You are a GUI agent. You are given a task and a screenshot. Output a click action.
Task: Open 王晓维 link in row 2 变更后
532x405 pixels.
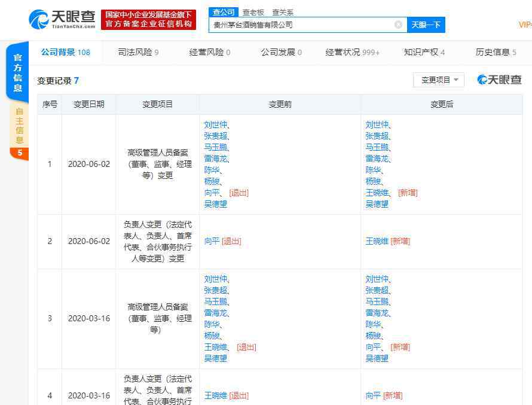[377, 241]
